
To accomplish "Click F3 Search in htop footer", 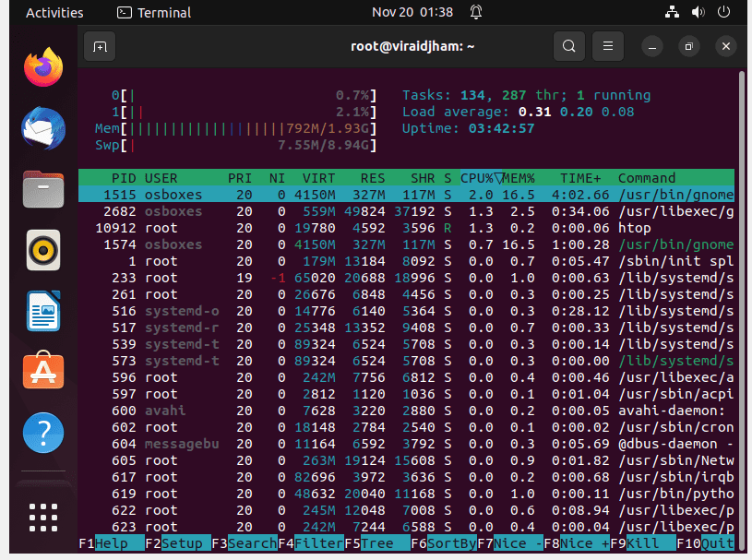I will coord(245,543).
